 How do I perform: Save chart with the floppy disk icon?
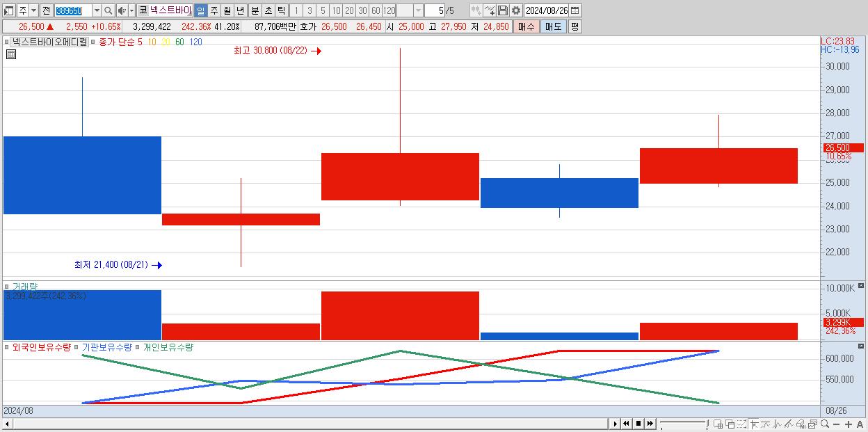click(502, 10)
